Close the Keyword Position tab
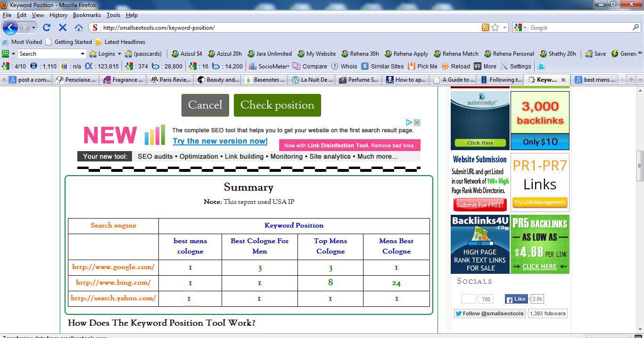The height and width of the screenshot is (338, 644). click(x=563, y=80)
